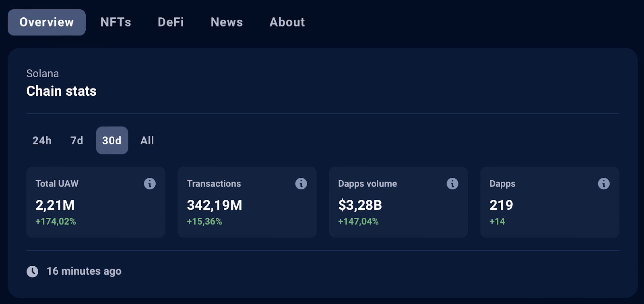Click the Solana label

point(43,74)
